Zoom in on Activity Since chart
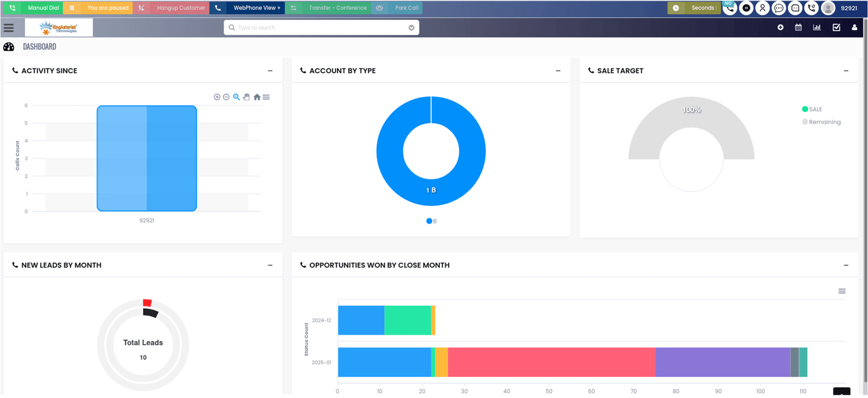868x398 pixels. (217, 97)
